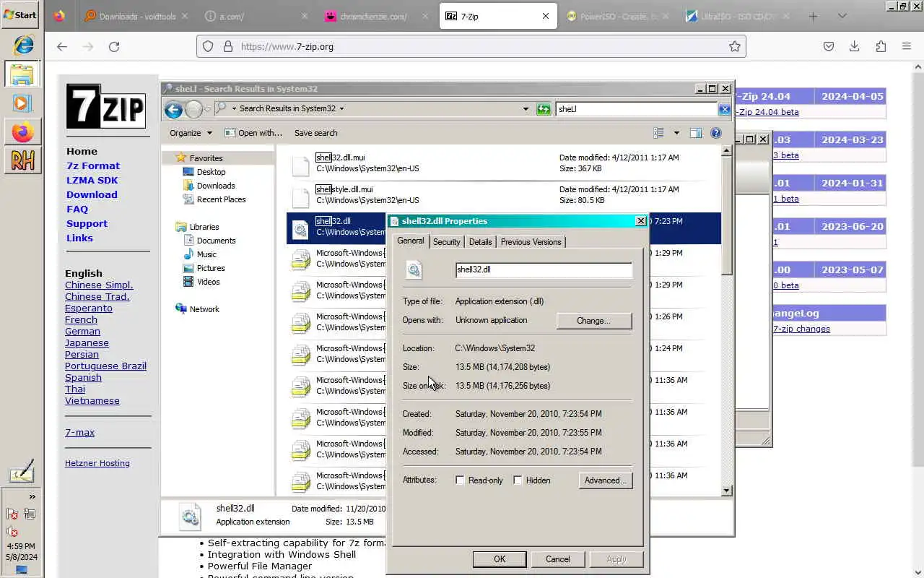Open a new Firefox tab with plus
The width and height of the screenshot is (924, 578).
[x=813, y=16]
